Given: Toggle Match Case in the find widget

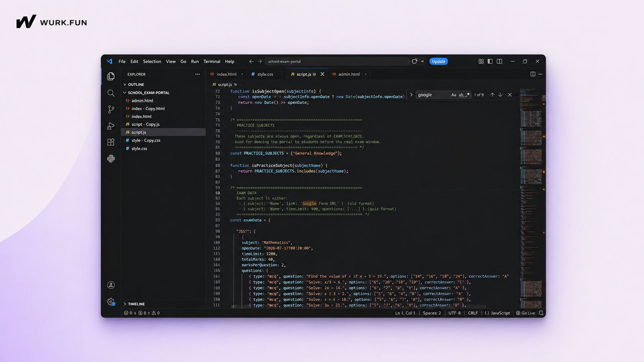Looking at the screenshot, I should click(454, 95).
